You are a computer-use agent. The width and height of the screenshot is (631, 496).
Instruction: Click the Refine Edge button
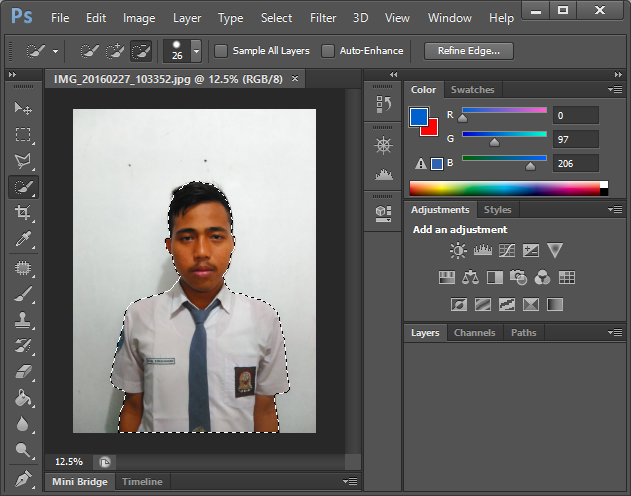point(469,51)
